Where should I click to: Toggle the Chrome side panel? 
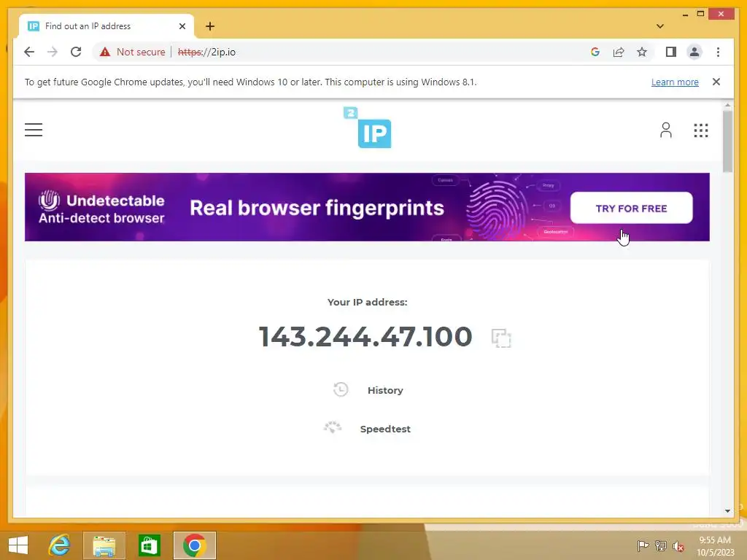point(671,52)
